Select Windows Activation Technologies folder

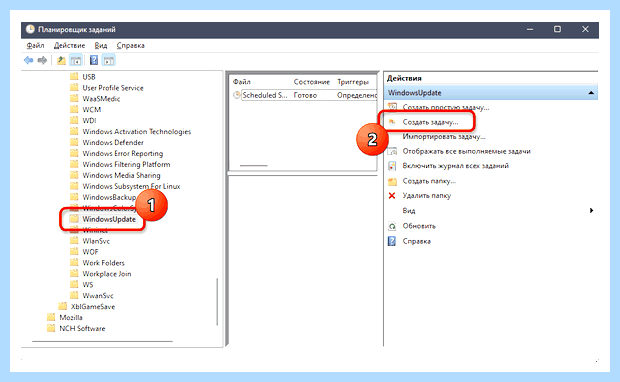tap(136, 131)
